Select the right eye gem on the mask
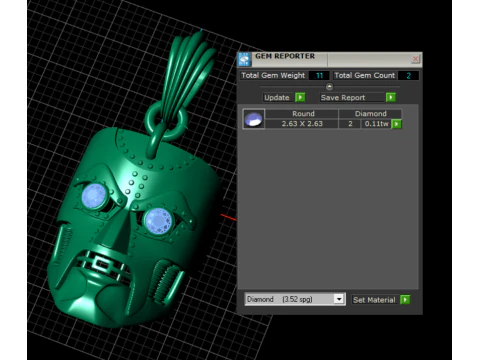 point(159,221)
